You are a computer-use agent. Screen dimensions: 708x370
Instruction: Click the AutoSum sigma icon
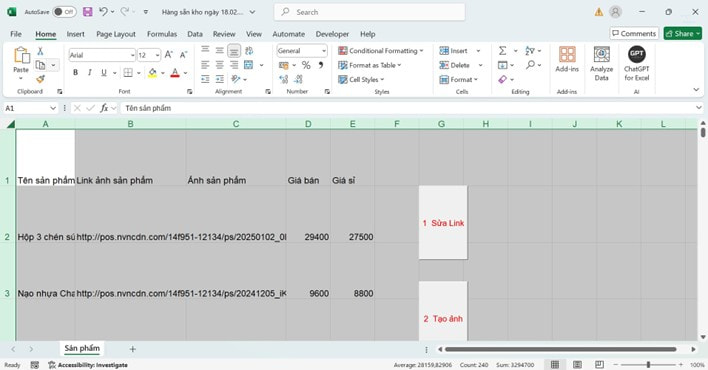coord(503,51)
